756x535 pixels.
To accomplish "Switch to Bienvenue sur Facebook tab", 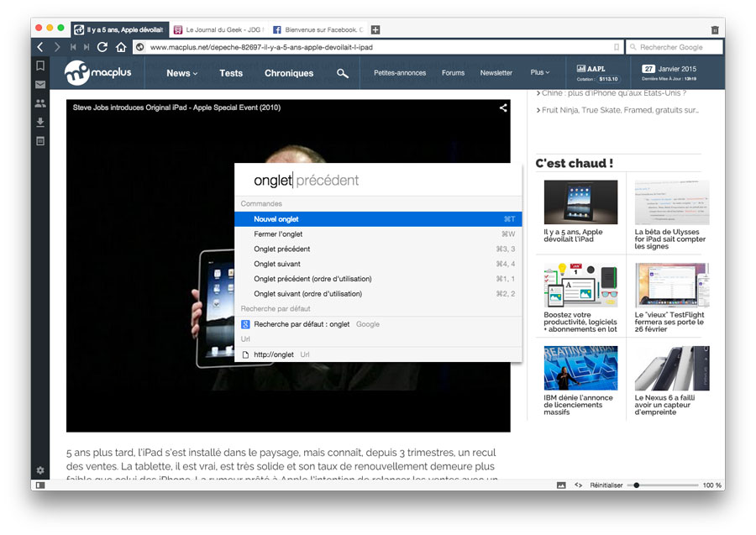I will 318,30.
